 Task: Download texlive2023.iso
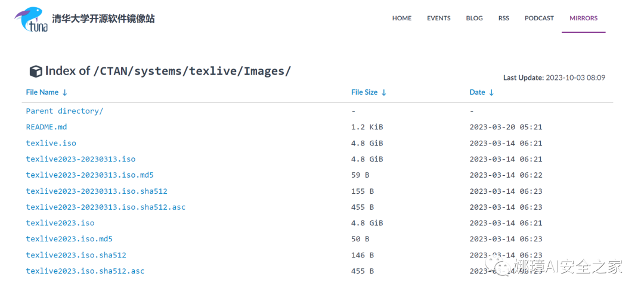(x=60, y=223)
